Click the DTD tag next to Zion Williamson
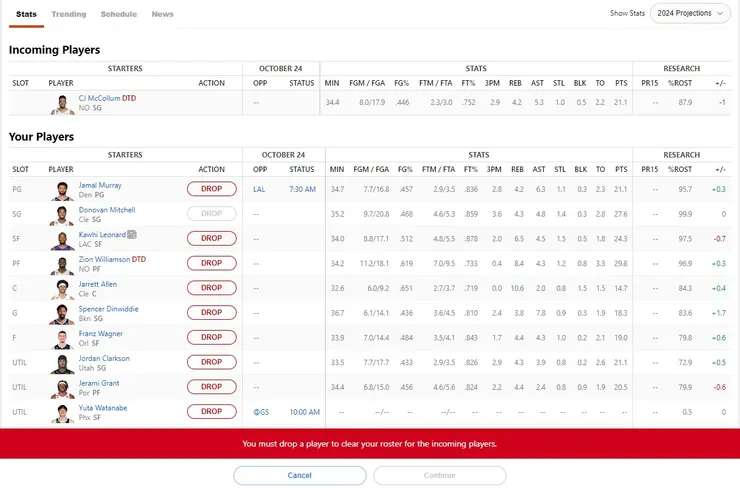 click(139, 259)
